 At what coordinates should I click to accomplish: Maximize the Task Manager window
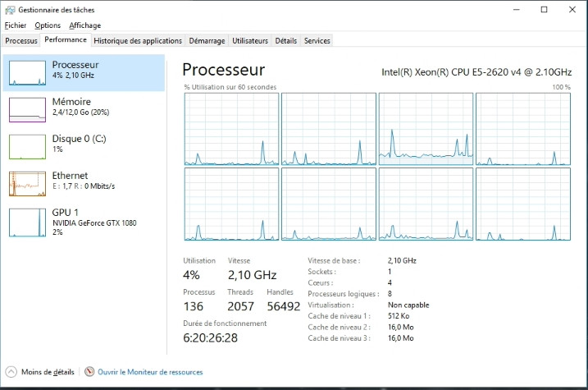coord(544,9)
